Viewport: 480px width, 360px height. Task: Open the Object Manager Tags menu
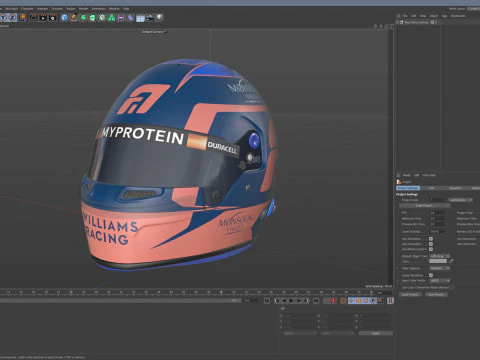[444, 16]
